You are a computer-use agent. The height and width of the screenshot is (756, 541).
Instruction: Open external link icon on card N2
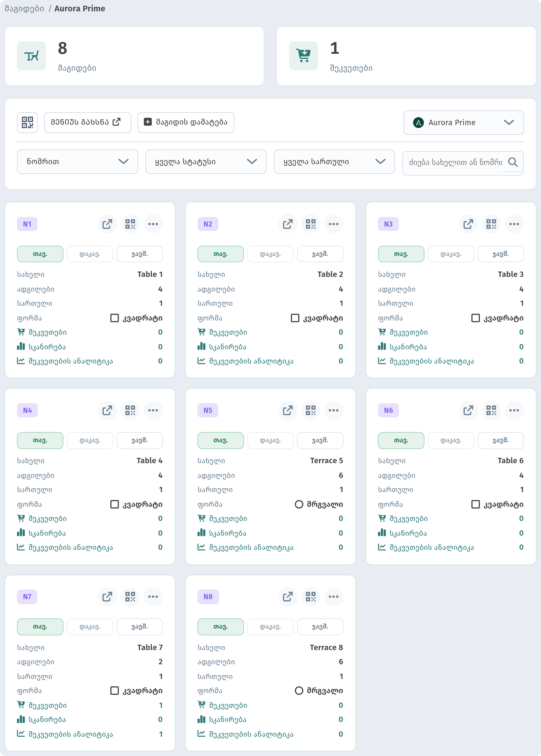(288, 224)
